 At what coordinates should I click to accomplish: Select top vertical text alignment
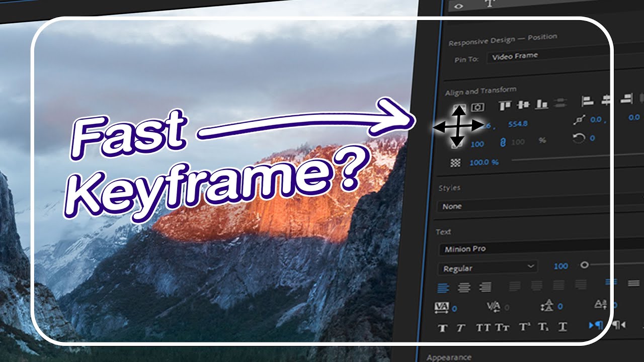[611, 283]
